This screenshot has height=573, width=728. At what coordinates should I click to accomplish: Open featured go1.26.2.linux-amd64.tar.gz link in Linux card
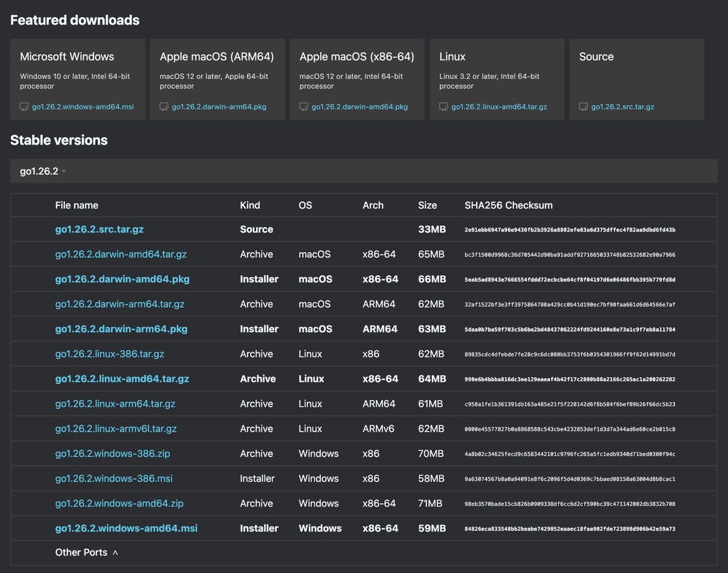point(499,107)
